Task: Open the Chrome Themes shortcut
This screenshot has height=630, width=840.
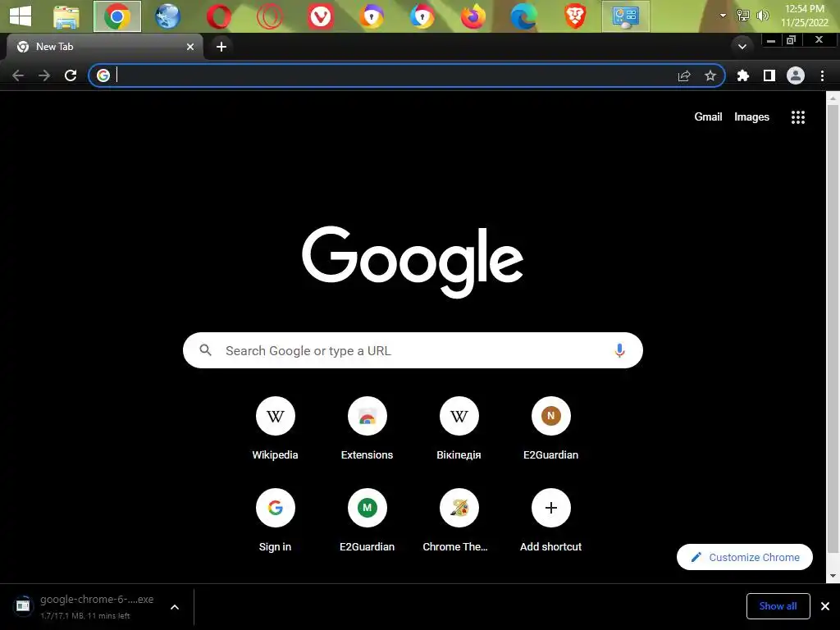Action: (x=459, y=520)
